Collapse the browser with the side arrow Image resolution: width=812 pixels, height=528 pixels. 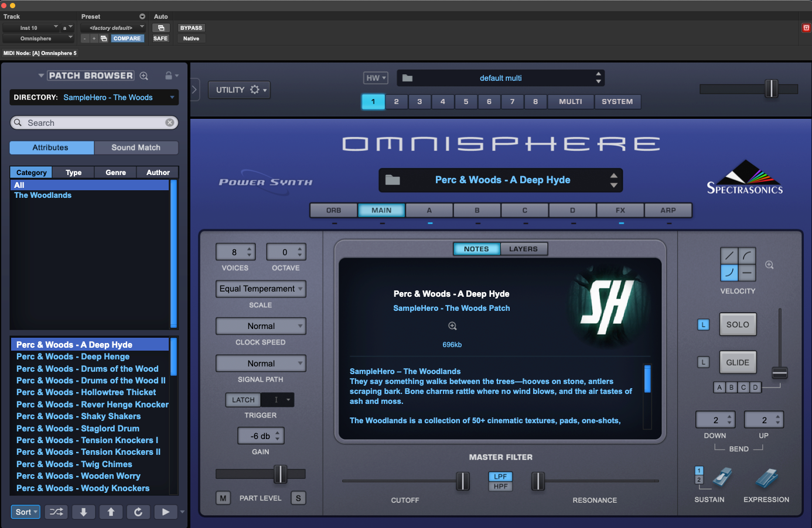pyautogui.click(x=195, y=90)
